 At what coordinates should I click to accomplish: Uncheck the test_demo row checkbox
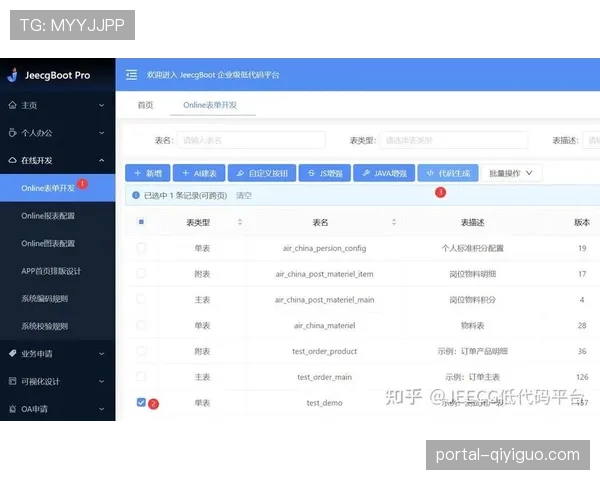point(141,402)
